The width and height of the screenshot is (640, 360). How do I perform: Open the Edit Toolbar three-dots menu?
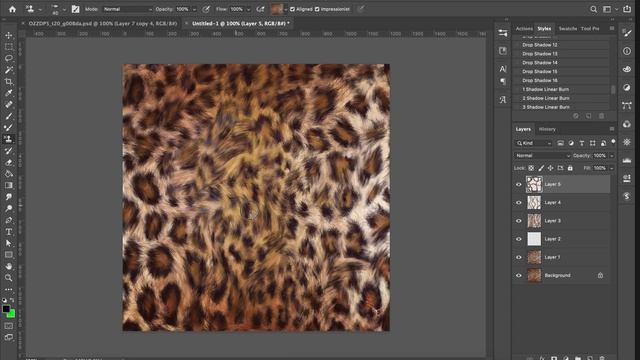[9, 289]
